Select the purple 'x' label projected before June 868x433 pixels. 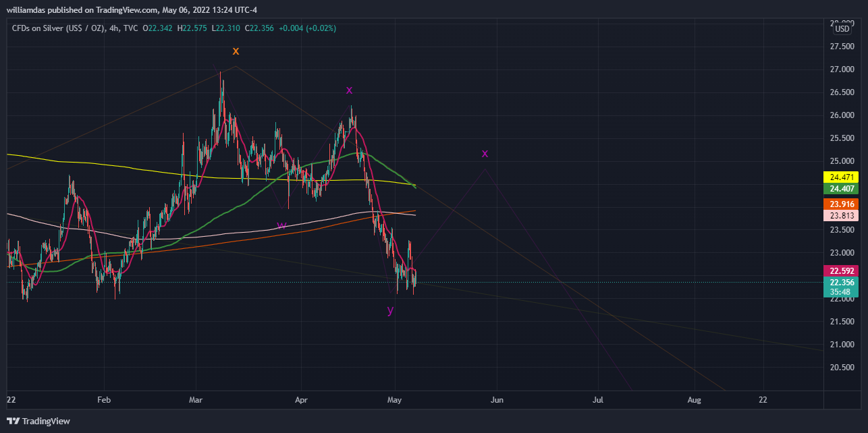[485, 154]
